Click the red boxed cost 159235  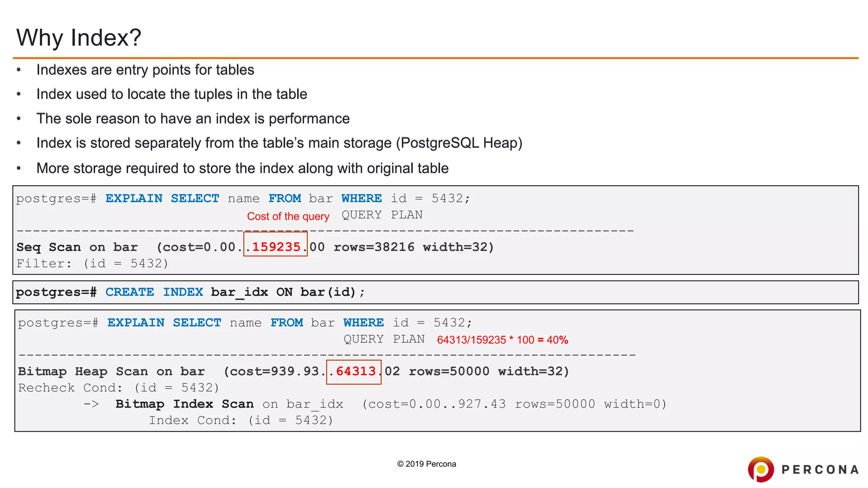[275, 247]
